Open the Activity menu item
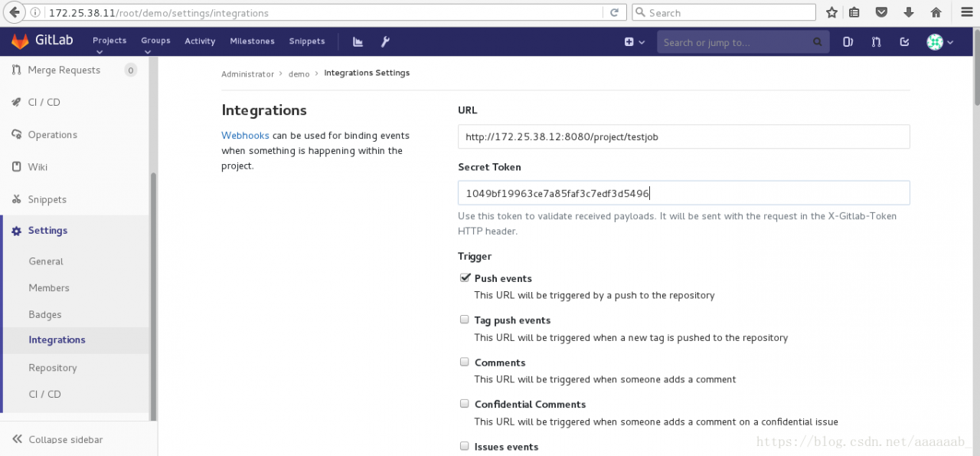The height and width of the screenshot is (456, 980). coord(200,41)
